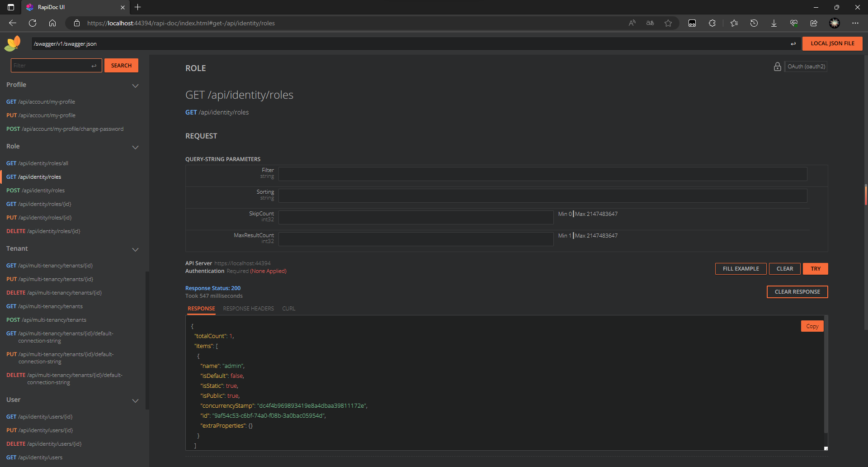
Task: Switch to the RESPONSE tab
Action: point(201,309)
